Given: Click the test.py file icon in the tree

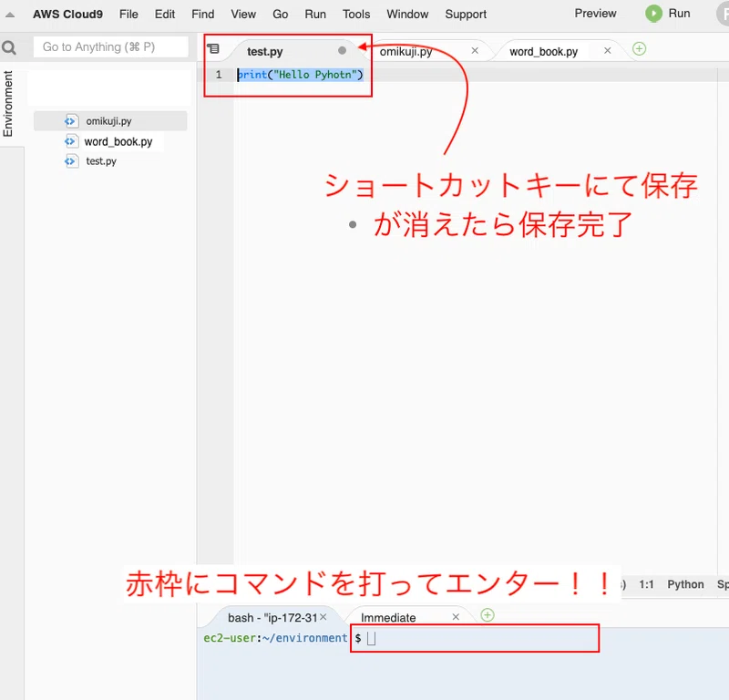Looking at the screenshot, I should (x=70, y=161).
